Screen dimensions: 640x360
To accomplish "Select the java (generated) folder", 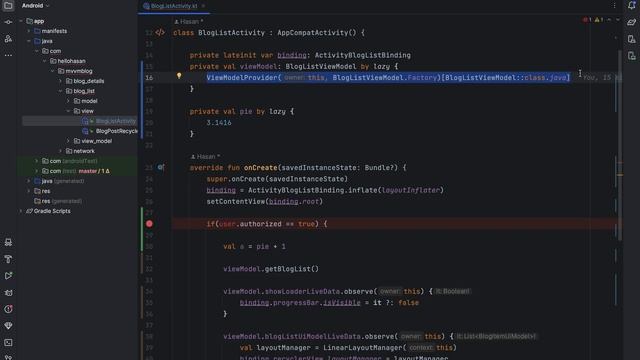I will [x=59, y=181].
